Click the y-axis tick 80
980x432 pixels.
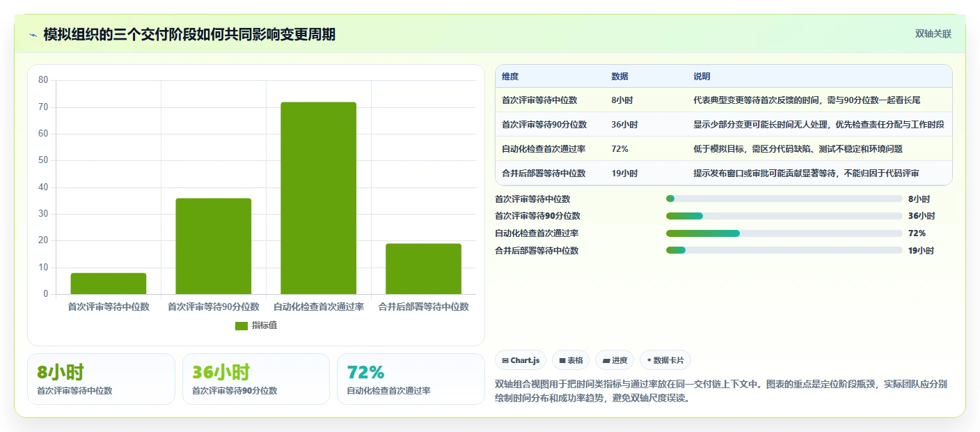coord(43,80)
